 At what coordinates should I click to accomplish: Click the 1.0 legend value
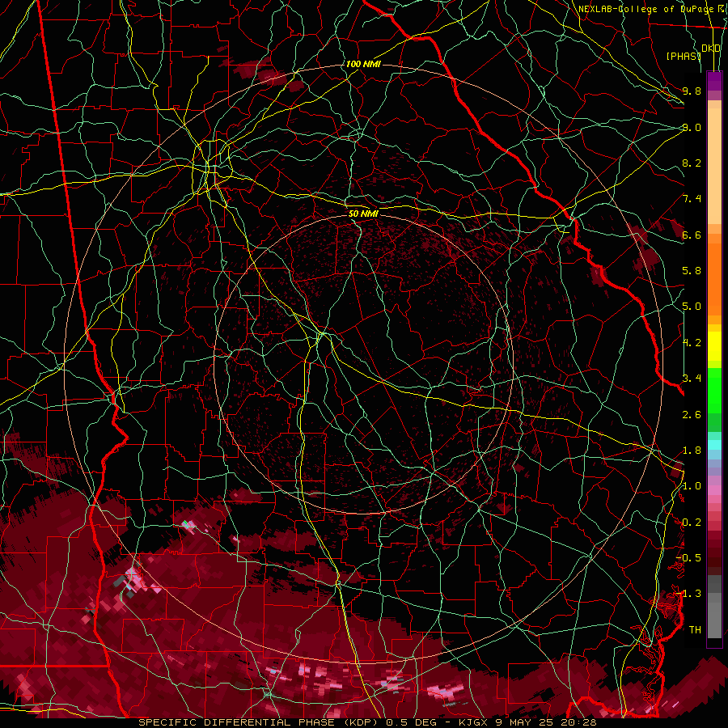click(692, 486)
